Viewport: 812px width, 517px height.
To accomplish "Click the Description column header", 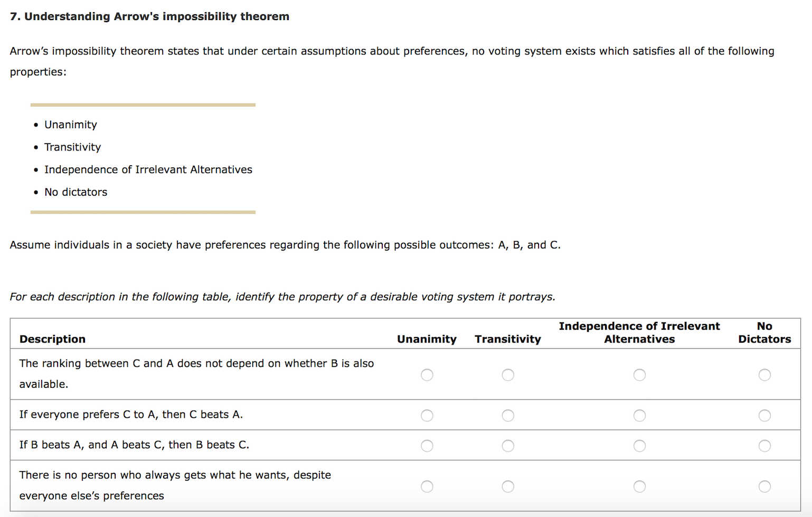I will tap(52, 339).
